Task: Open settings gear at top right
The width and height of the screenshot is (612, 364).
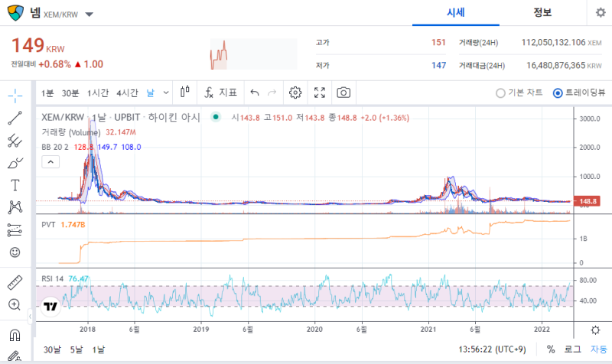Action: pyautogui.click(x=601, y=12)
